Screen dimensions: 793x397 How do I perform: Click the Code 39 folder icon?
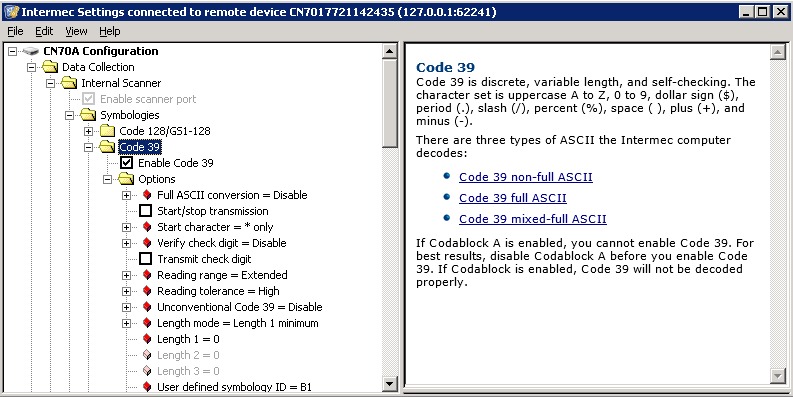(107, 147)
